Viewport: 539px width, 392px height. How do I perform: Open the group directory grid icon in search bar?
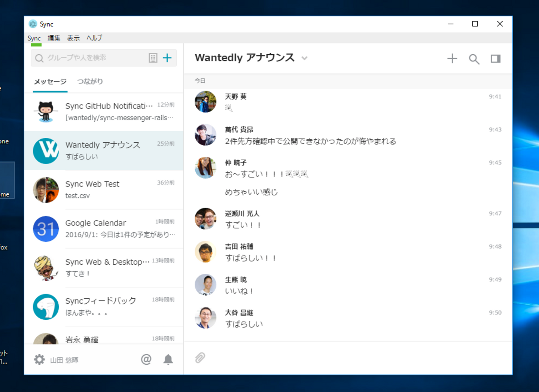point(153,58)
